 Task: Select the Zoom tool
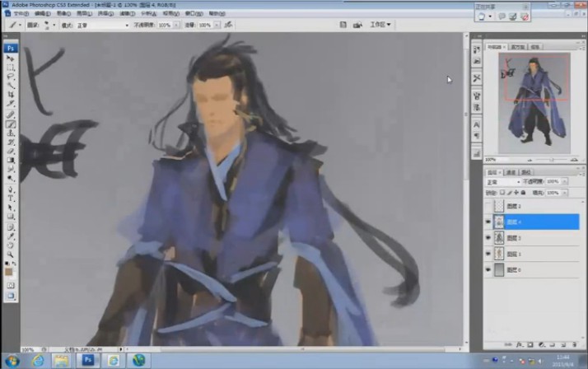point(11,255)
